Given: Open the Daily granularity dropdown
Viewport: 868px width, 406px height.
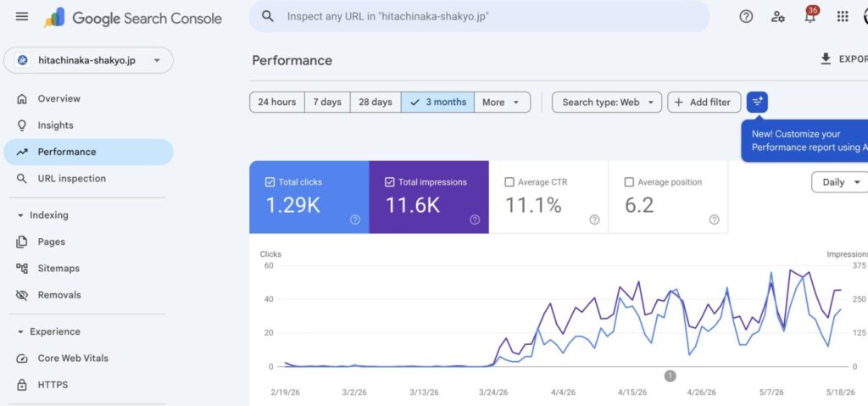Looking at the screenshot, I should (840, 182).
